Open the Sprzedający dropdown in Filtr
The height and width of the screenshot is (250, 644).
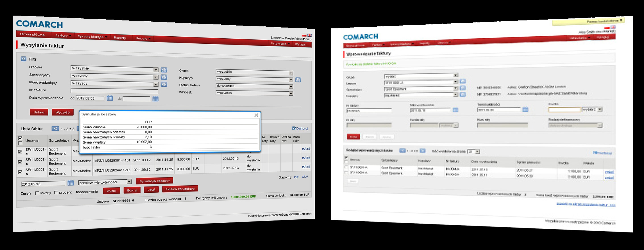pos(114,76)
